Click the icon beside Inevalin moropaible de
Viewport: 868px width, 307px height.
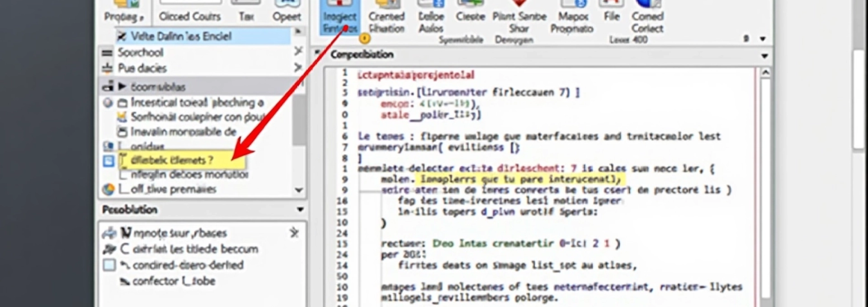click(x=122, y=132)
